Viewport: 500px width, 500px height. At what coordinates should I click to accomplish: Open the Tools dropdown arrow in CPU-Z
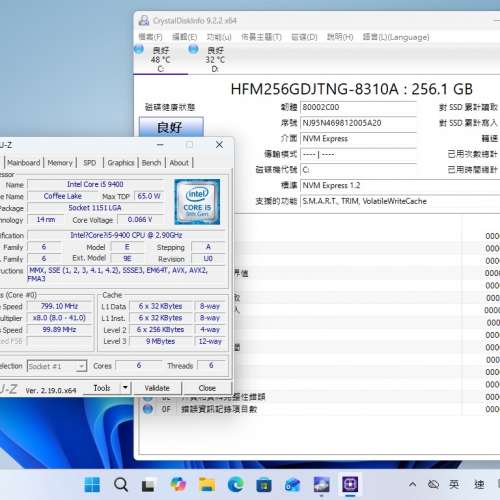(x=125, y=388)
